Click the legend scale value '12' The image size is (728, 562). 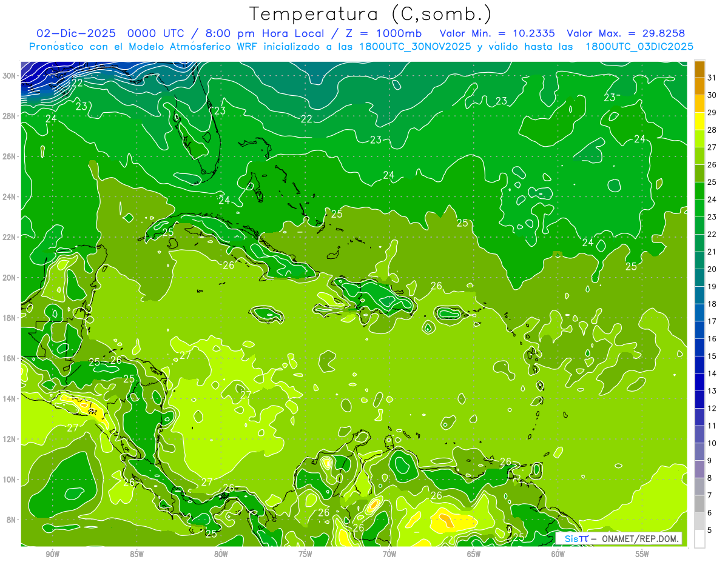712,409
